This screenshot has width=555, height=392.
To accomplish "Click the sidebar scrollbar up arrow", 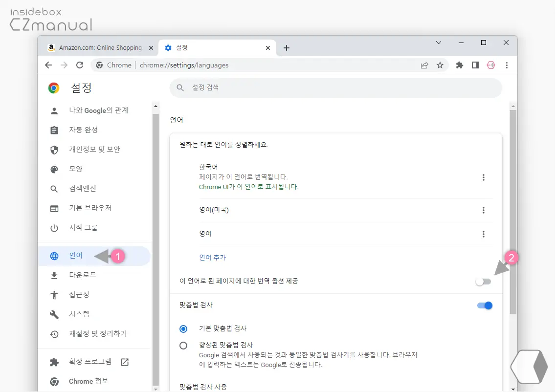I will tap(155, 106).
